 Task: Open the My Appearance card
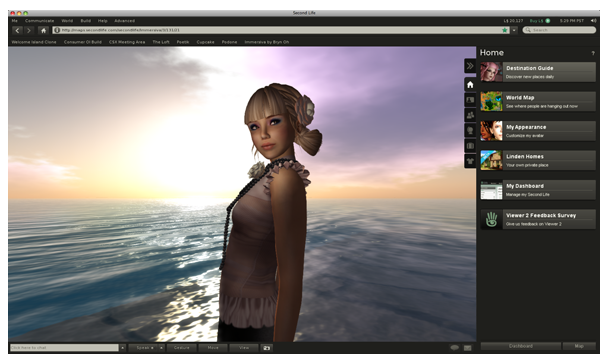(538, 131)
